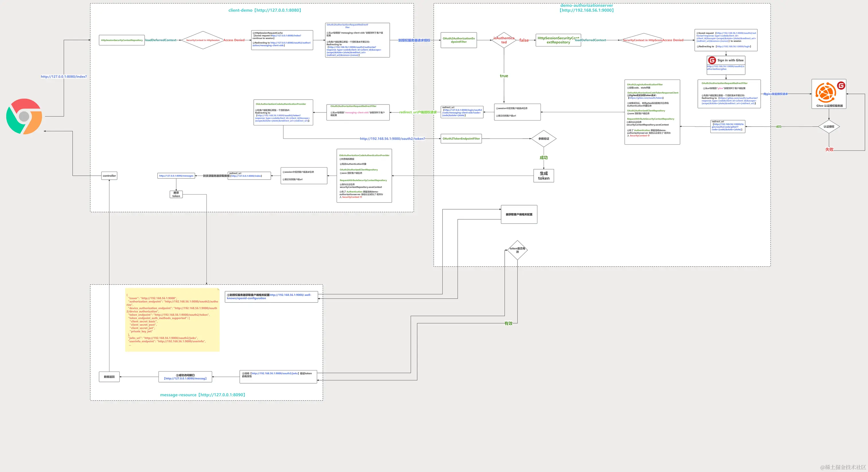The image size is (868, 472).
Task: Click loadDeferredContext label in client-demo
Action: (160, 40)
